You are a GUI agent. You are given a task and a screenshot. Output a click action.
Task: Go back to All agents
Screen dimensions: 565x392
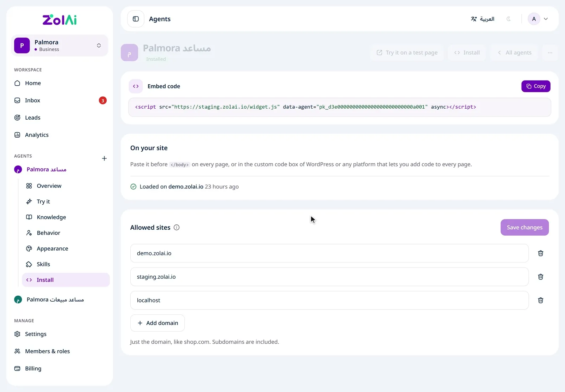[x=515, y=53]
